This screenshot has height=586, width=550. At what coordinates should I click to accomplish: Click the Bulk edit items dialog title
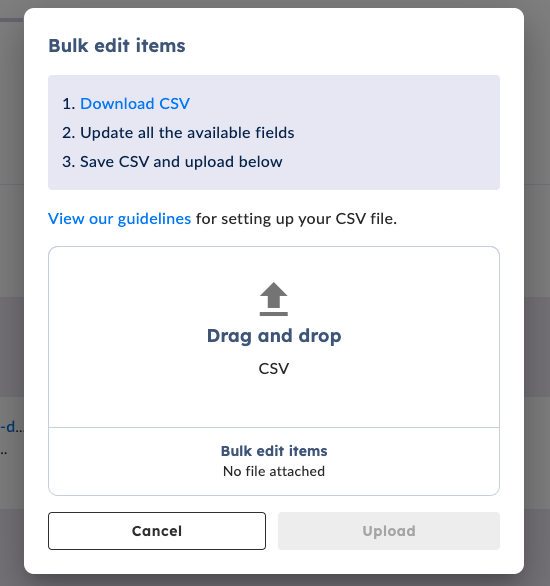[117, 46]
